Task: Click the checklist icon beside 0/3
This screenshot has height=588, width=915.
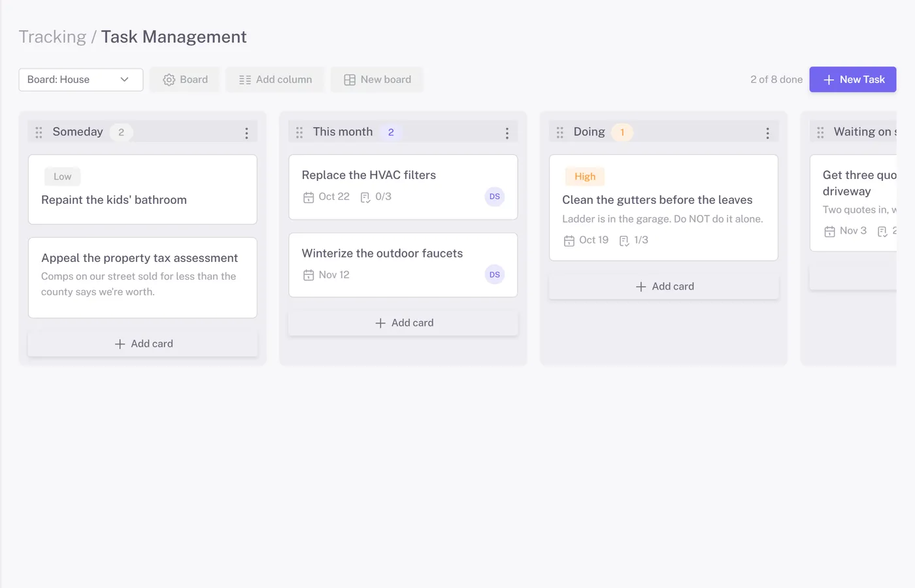Action: click(365, 197)
